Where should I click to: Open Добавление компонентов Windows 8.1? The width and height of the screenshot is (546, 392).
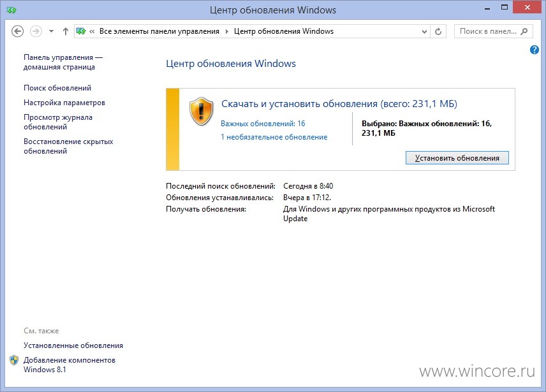[x=70, y=365]
